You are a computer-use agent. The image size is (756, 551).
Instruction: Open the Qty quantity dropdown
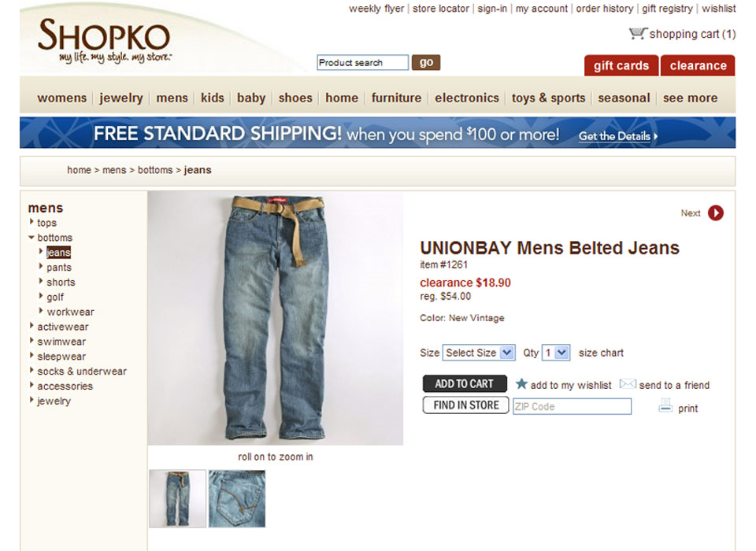(x=556, y=353)
